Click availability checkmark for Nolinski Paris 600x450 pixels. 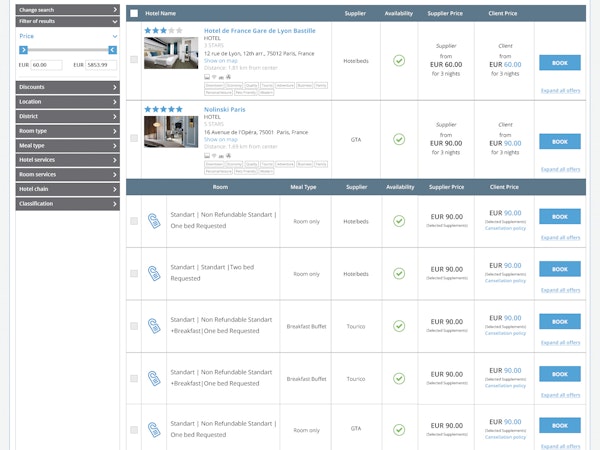coord(399,140)
